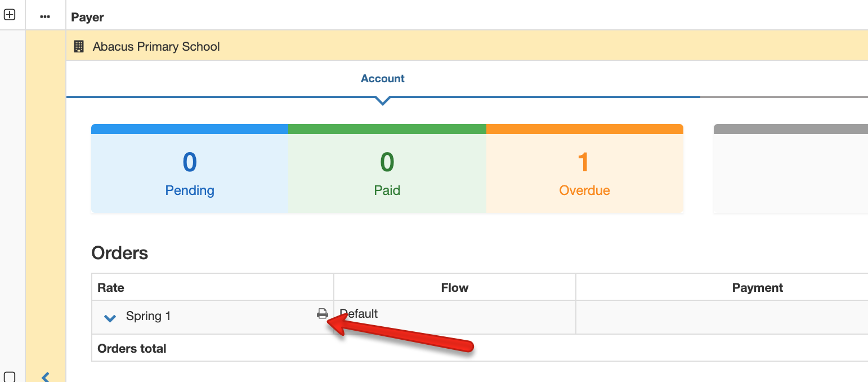The height and width of the screenshot is (382, 868).
Task: Click the print icon in Spring 1 row
Action: click(x=322, y=314)
